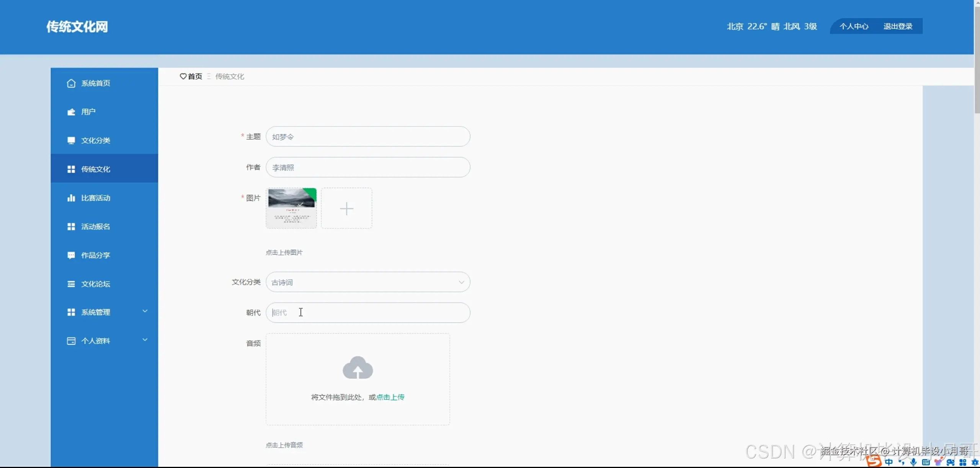
Task: Select 比赛活动 menu item
Action: click(104, 198)
